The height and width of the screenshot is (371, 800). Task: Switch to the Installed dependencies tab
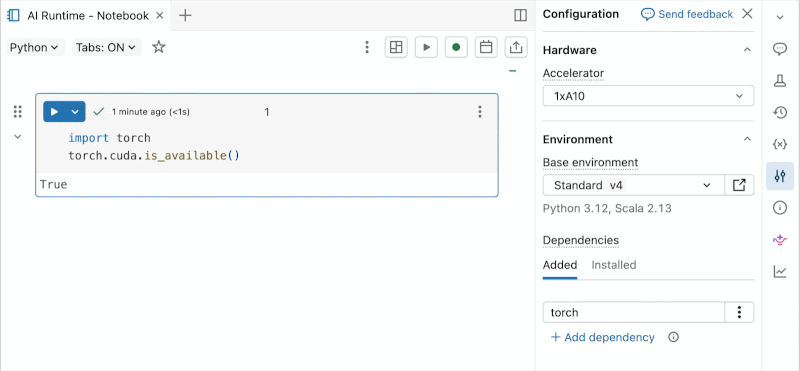tap(614, 265)
